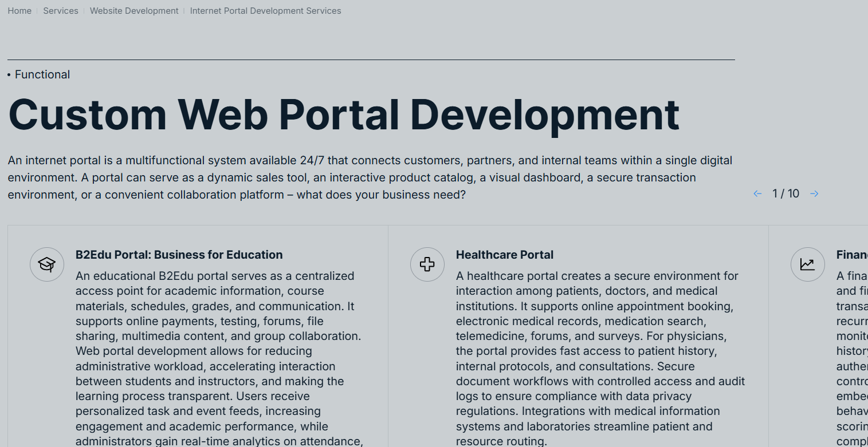Click the Functional section label
Viewport: 868px width, 447px height.
point(42,74)
